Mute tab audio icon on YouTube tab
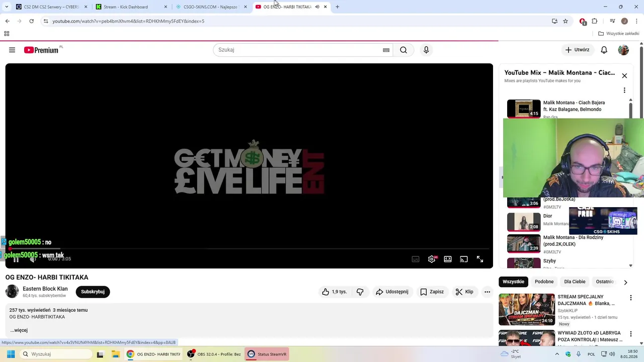 pyautogui.click(x=317, y=7)
